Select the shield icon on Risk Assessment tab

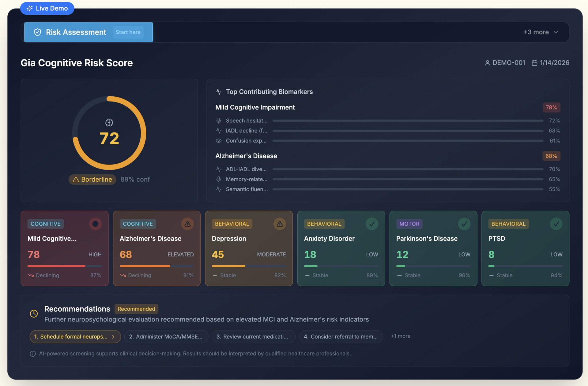[x=37, y=32]
